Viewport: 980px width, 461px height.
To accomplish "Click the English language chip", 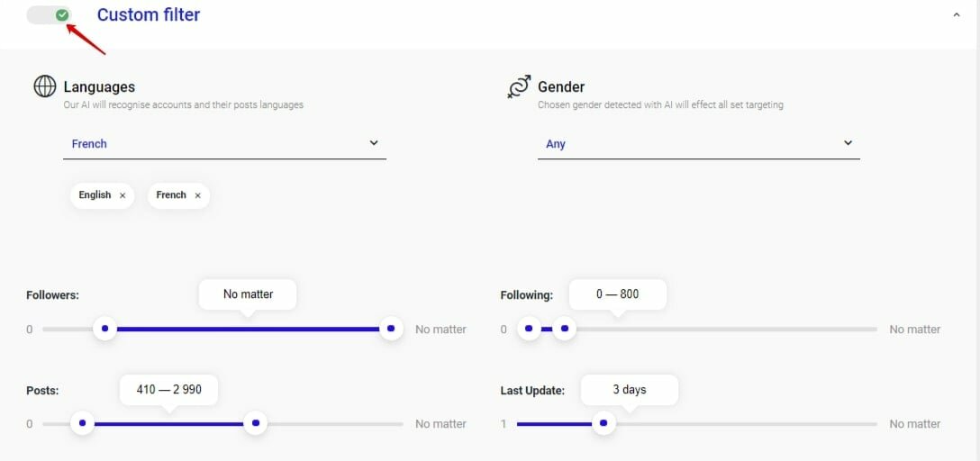I will [95, 195].
